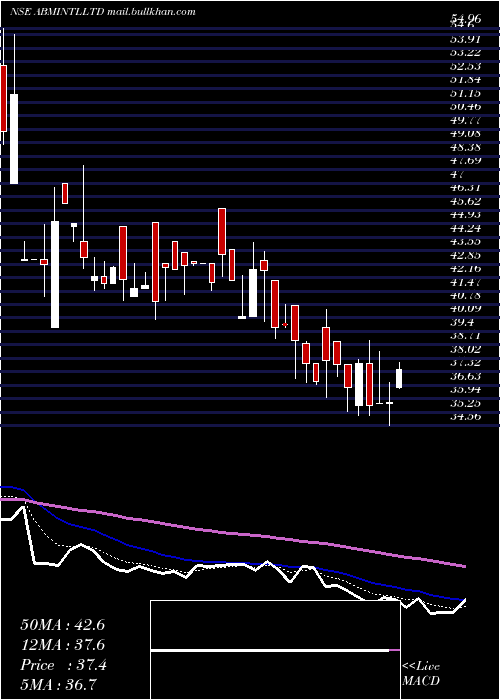Screen dimensions: 500x700
Task: Click the 40.09 price axis label
Action: [465, 308]
